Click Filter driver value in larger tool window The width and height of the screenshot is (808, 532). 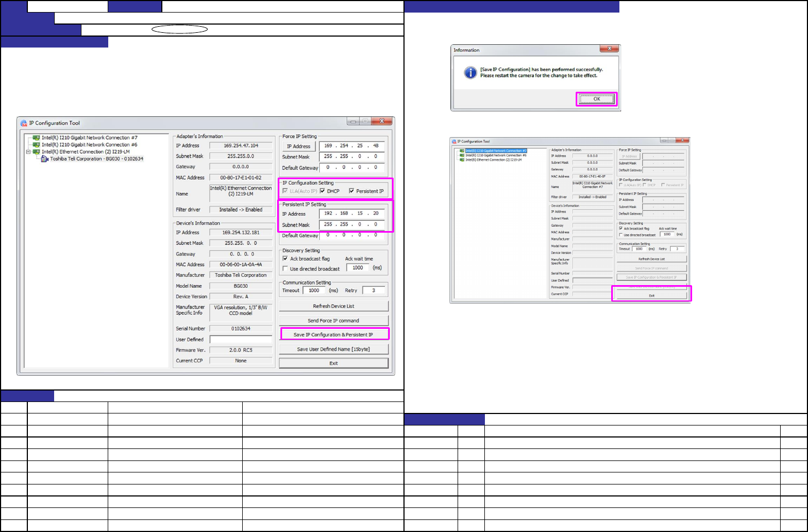click(241, 210)
